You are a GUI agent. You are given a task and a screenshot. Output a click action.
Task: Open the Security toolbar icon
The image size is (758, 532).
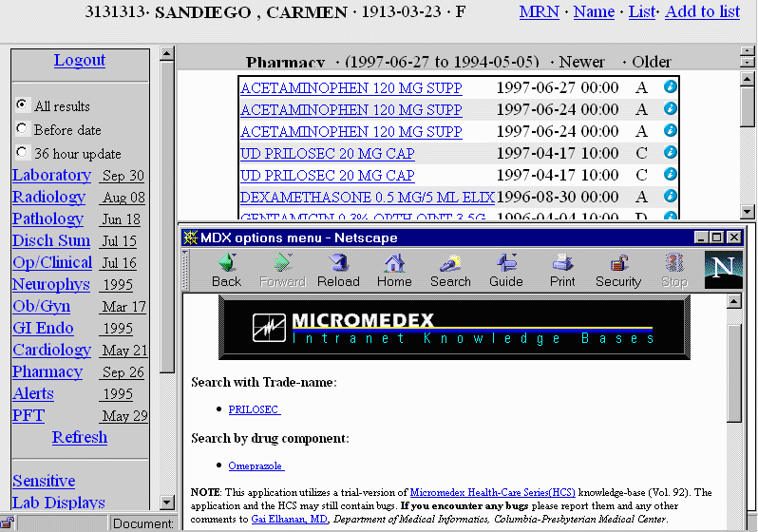click(x=618, y=270)
